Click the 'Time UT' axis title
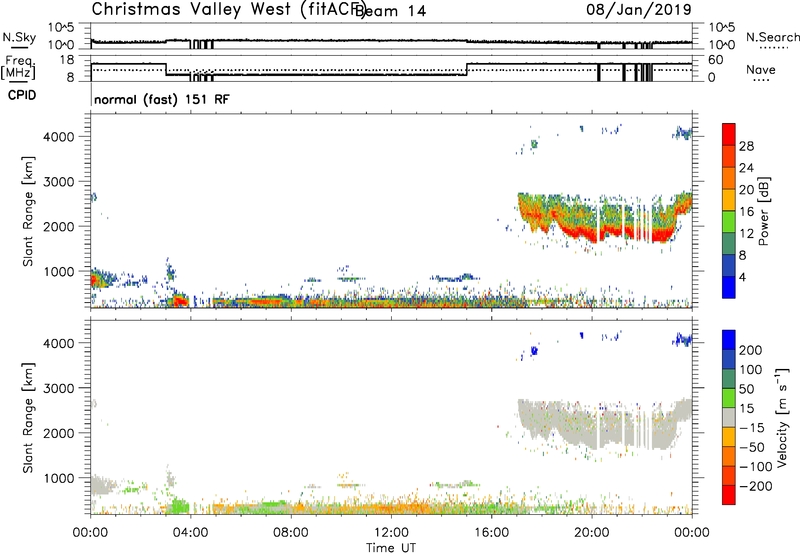Screen dimensions: 800x554 391,547
